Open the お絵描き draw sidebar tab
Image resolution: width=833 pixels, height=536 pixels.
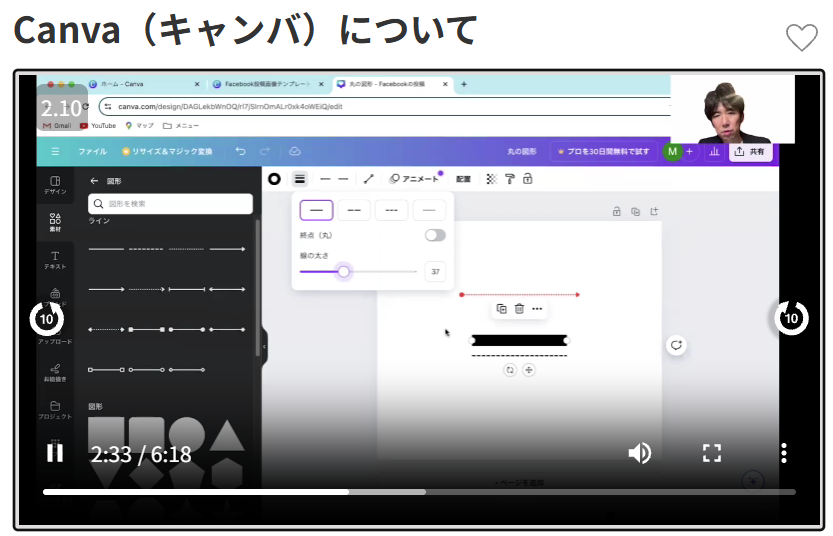coord(55,372)
